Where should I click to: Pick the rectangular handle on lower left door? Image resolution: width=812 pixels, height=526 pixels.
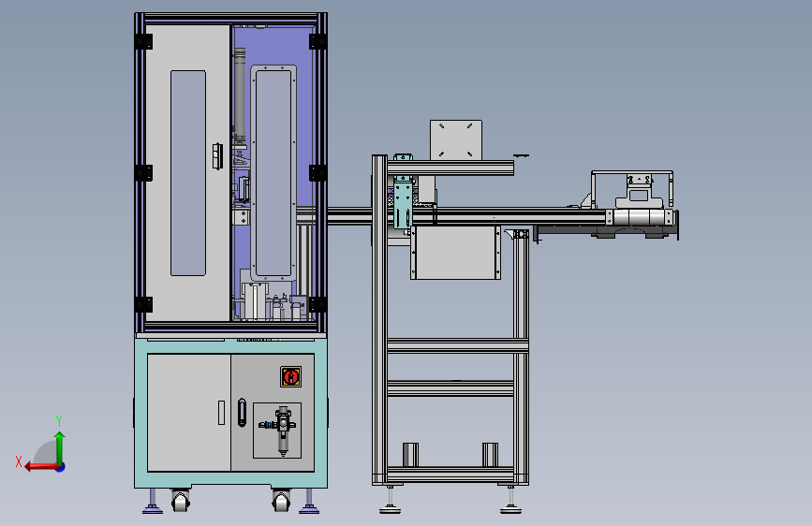point(222,413)
